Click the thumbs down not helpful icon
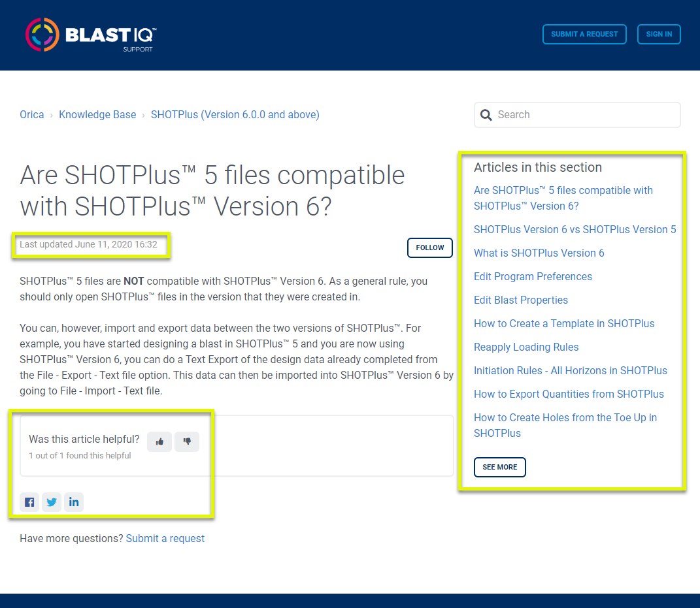The height and width of the screenshot is (608, 700). pyautogui.click(x=187, y=441)
